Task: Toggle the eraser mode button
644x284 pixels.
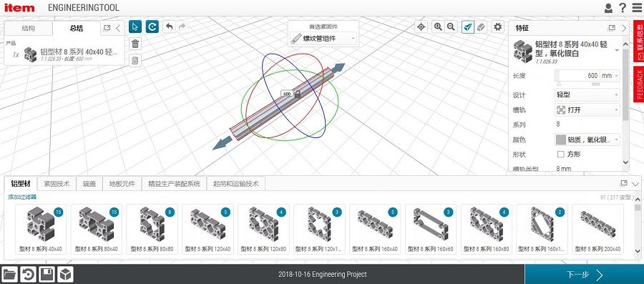Action: tap(481, 27)
